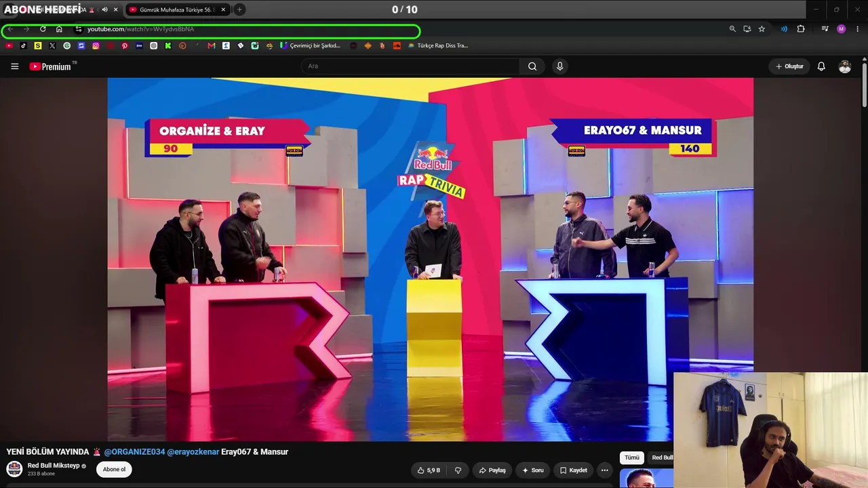This screenshot has height=488, width=868.
Task: Open the purple M browser profile
Action: click(x=842, y=29)
